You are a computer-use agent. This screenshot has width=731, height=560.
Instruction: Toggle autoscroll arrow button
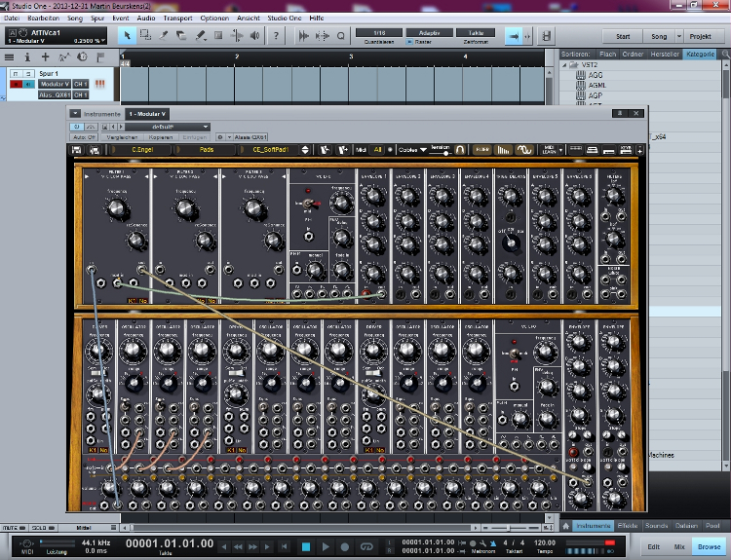coord(514,36)
